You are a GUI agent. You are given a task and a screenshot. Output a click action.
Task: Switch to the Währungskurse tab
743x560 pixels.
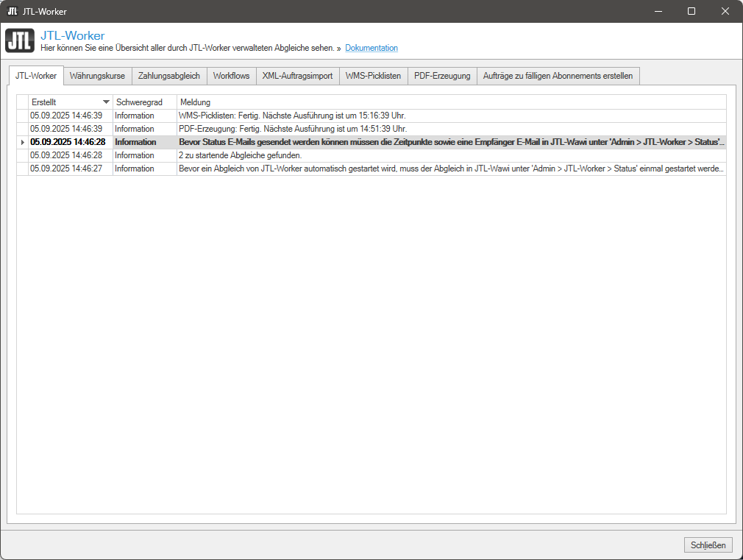coord(97,76)
